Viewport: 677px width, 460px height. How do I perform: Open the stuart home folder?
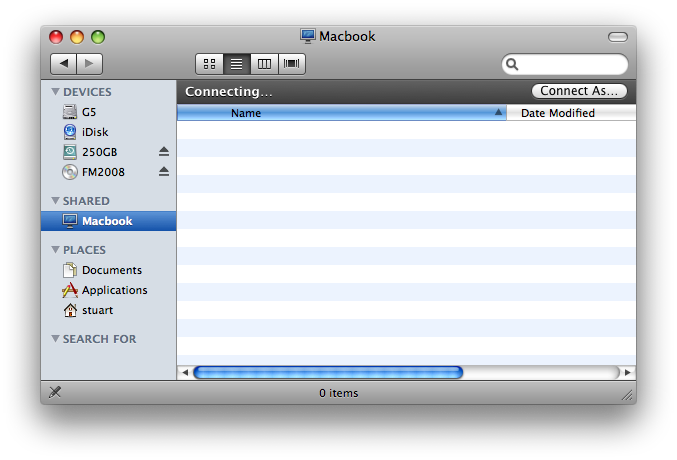pyautogui.click(x=97, y=310)
